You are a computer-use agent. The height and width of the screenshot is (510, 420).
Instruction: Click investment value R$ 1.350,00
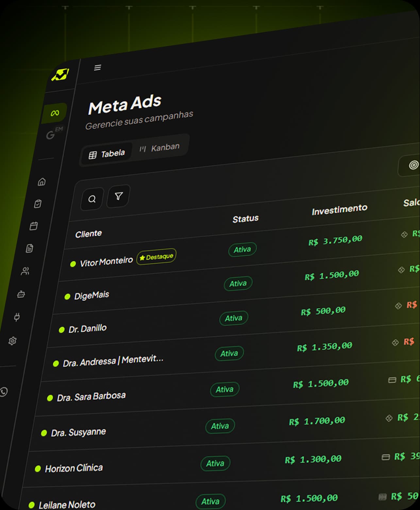pos(325,347)
